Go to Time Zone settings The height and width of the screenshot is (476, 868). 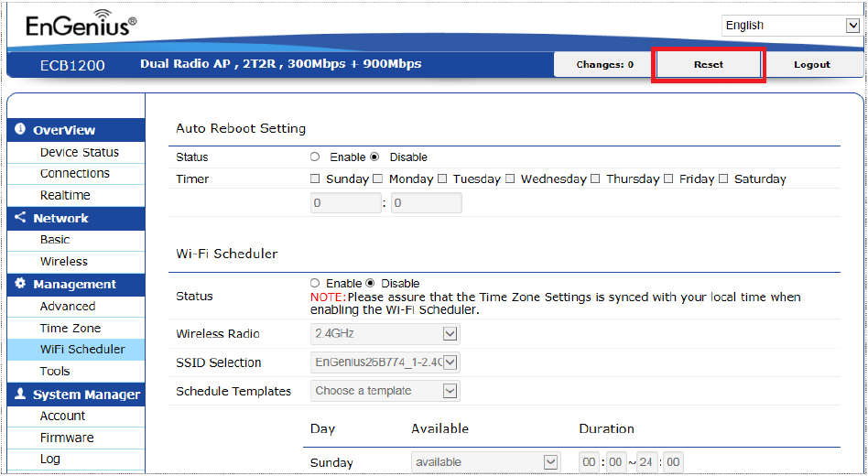click(71, 329)
